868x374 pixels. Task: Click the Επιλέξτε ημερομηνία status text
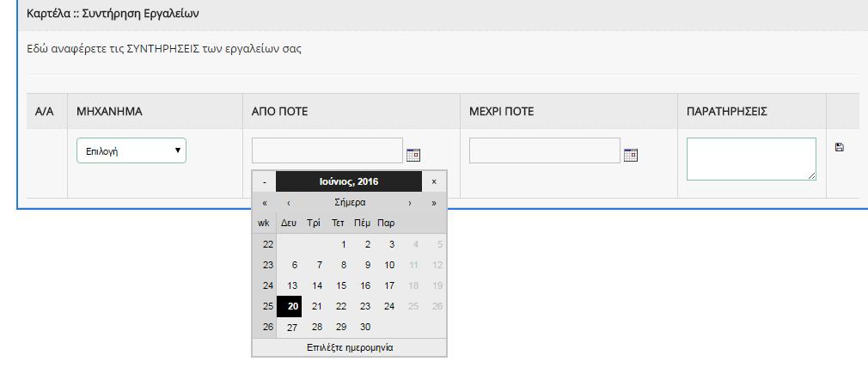coord(350,348)
